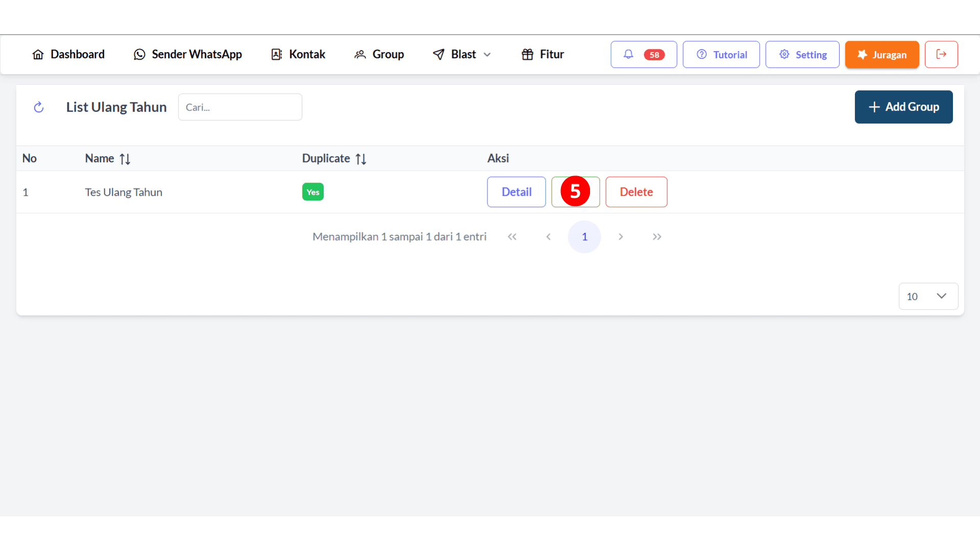The height and width of the screenshot is (551, 980).
Task: Click the refresh/reload icon on List Ulang Tahun
Action: [38, 106]
